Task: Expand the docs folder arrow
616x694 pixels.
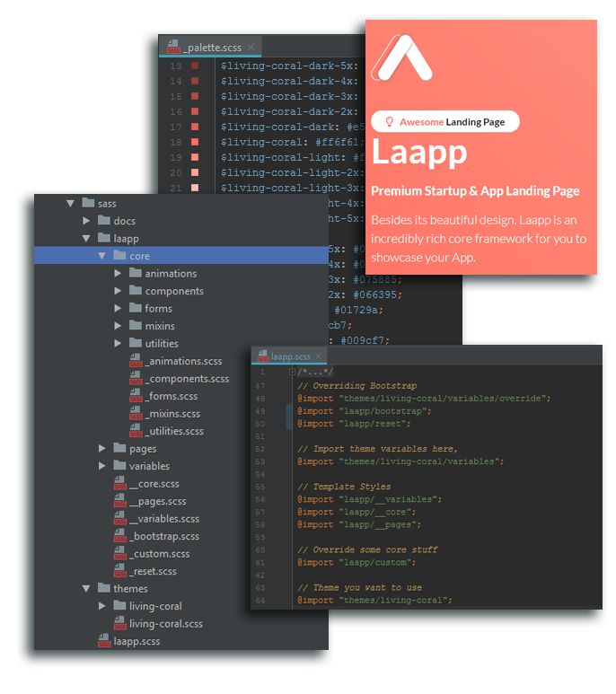Action: click(87, 221)
